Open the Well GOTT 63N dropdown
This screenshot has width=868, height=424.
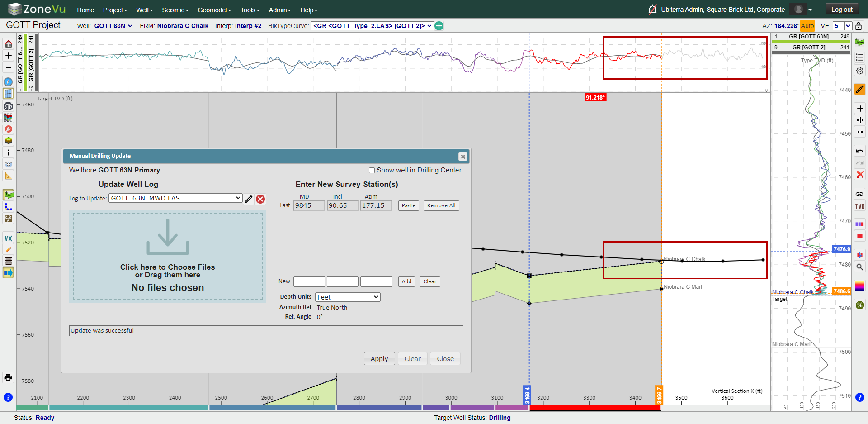[113, 26]
